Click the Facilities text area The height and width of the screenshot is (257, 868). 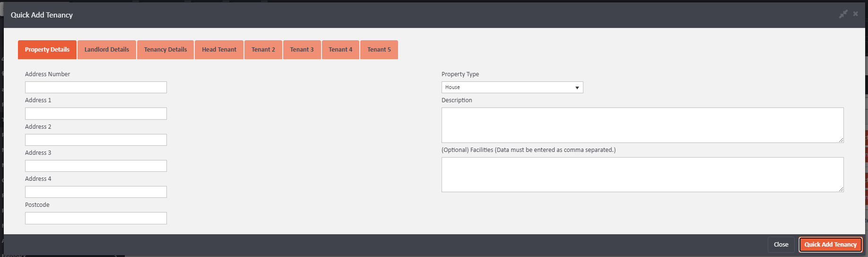pyautogui.click(x=642, y=175)
